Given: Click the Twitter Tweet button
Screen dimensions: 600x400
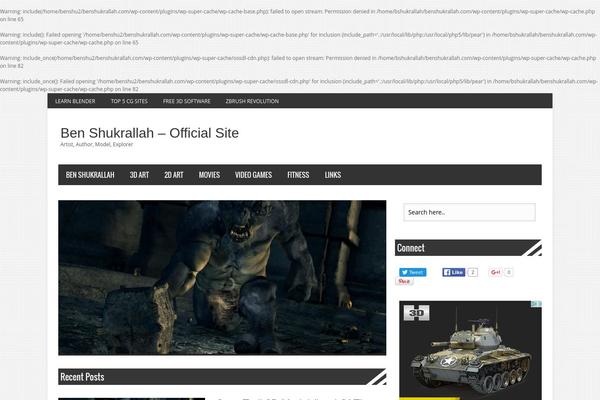Looking at the screenshot, I should click(412, 272).
